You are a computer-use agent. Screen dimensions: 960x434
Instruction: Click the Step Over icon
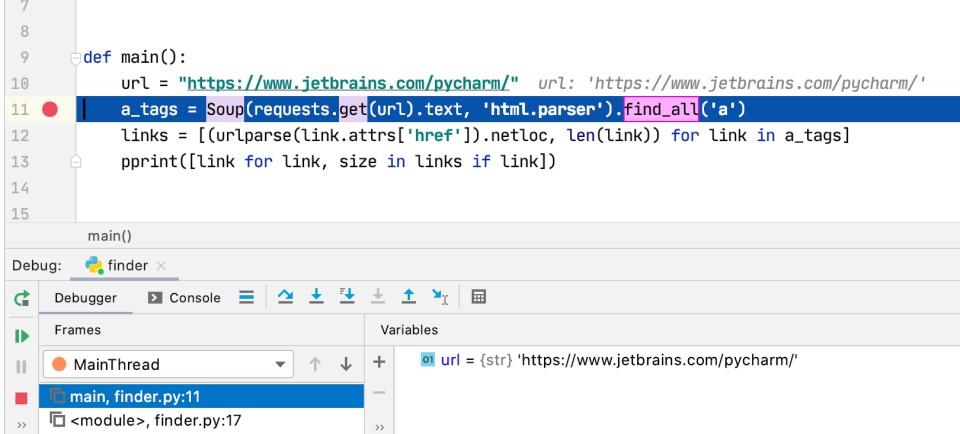click(285, 297)
